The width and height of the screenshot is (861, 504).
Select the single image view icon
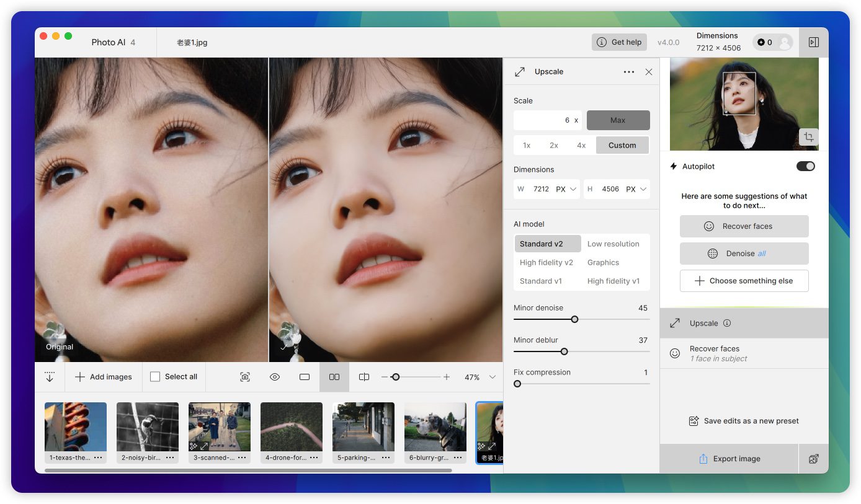click(305, 377)
